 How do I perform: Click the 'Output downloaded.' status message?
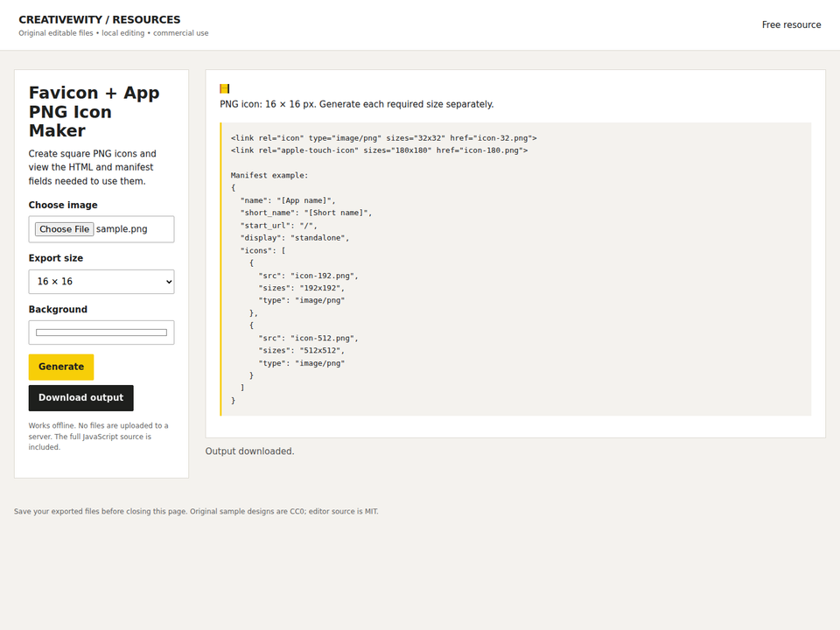point(249,451)
